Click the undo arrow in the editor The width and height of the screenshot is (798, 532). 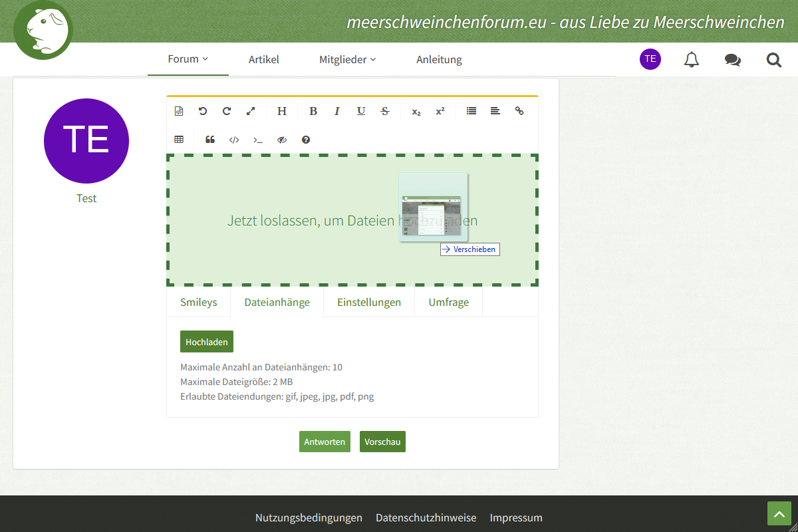coord(203,111)
